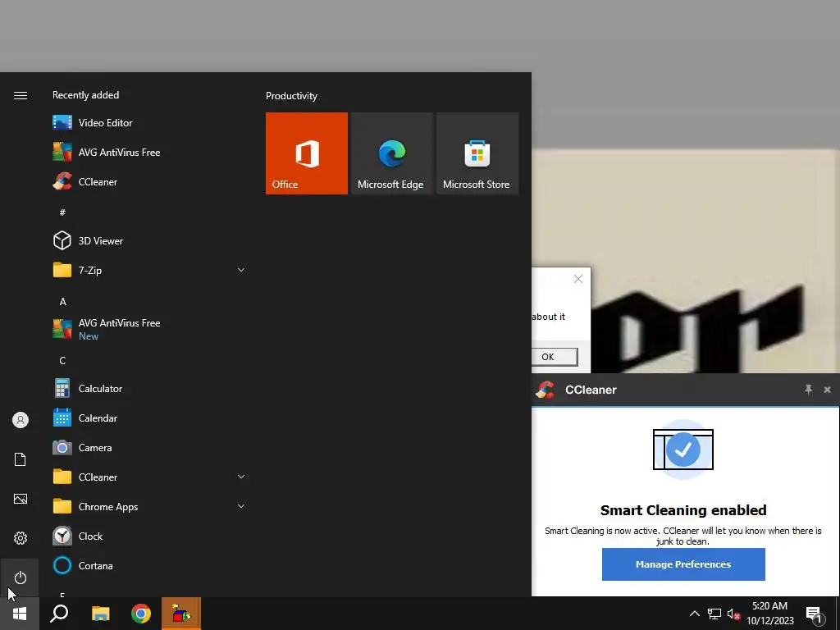Click OK in the dialog
This screenshot has height=630, width=840.
554,357
